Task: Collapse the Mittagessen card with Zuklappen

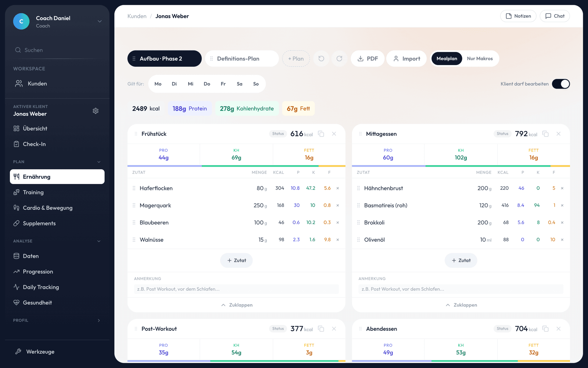Action: tap(461, 305)
